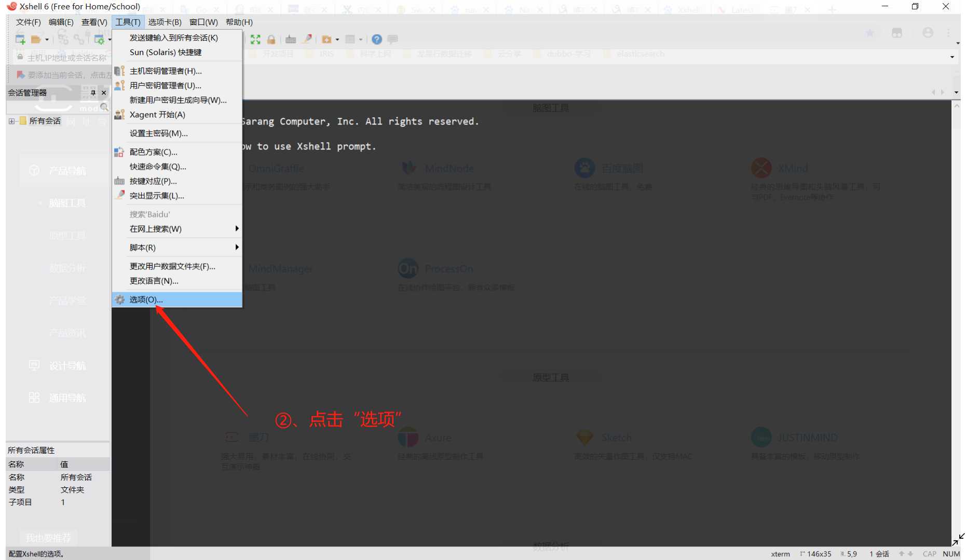Click the orange new-folder transfer toolbar icon

pos(326,39)
